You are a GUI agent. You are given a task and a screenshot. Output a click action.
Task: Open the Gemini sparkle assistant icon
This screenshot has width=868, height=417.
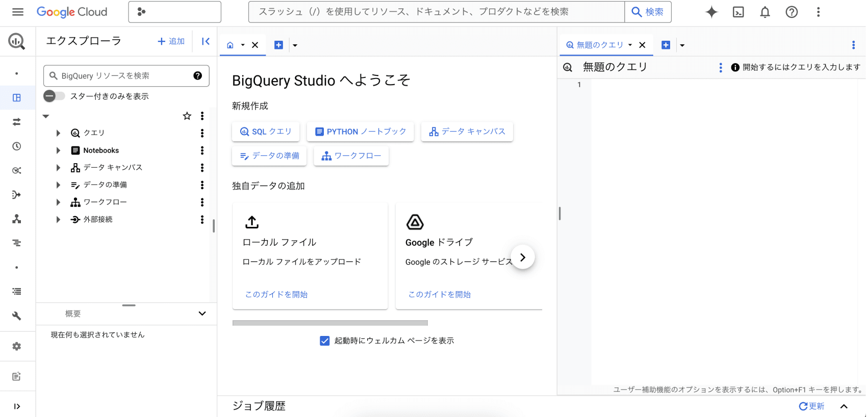point(711,12)
